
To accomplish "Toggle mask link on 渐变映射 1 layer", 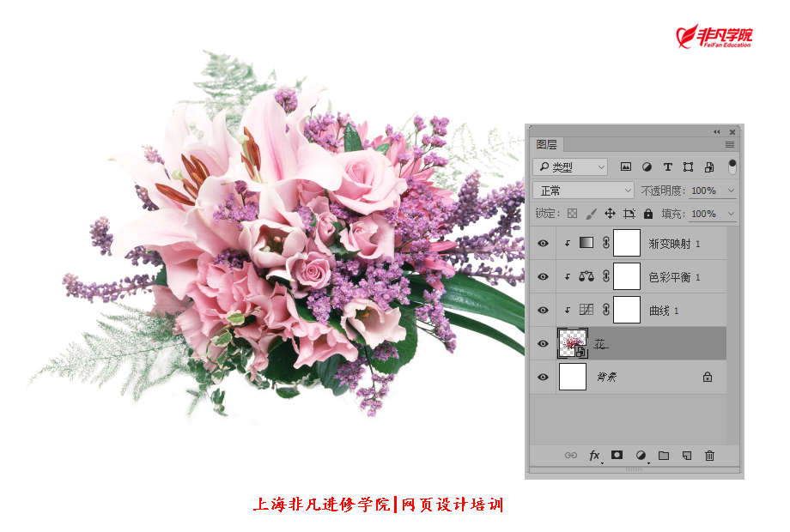I will pyautogui.click(x=606, y=243).
